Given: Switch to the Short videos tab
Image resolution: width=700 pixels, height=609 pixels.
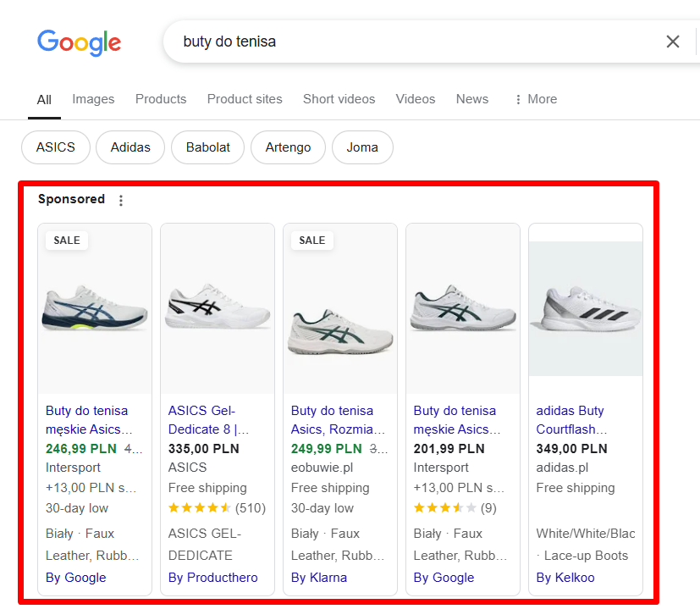Looking at the screenshot, I should [x=339, y=99].
